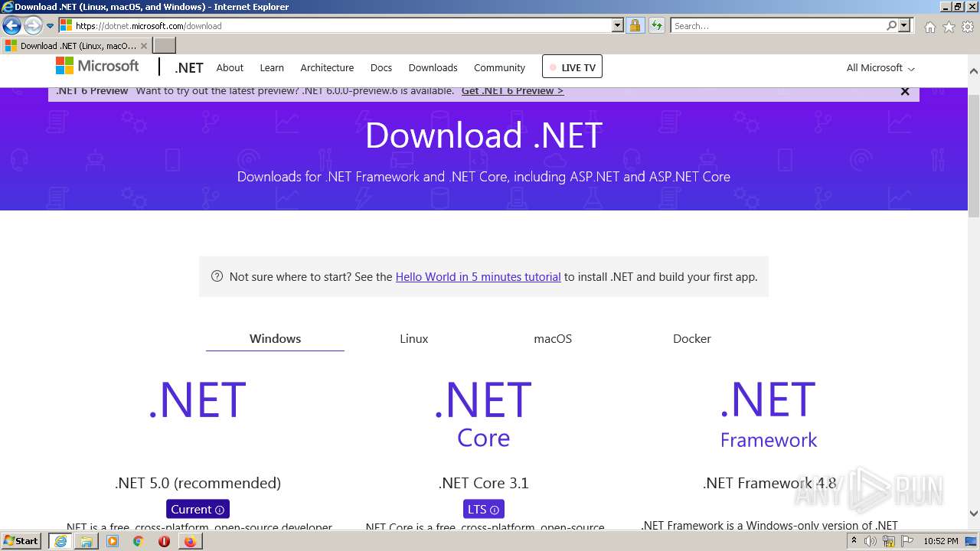The image size is (980, 551).
Task: Open a new blank tab
Action: click(165, 46)
